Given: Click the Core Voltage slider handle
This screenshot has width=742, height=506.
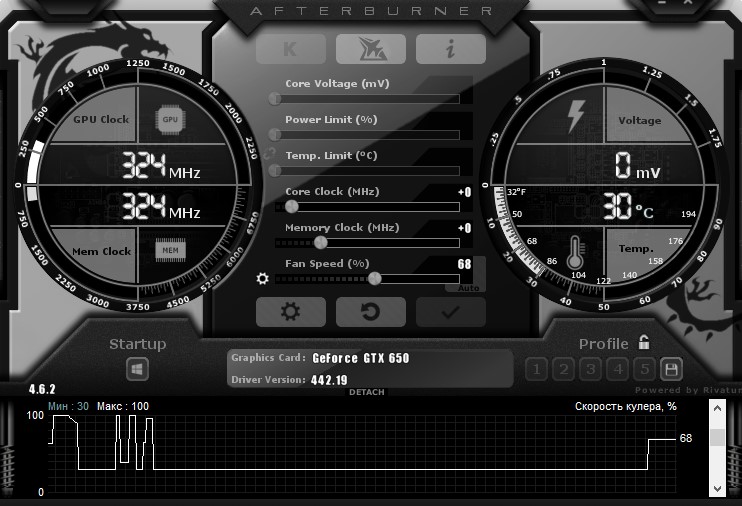Looking at the screenshot, I should pyautogui.click(x=274, y=98).
